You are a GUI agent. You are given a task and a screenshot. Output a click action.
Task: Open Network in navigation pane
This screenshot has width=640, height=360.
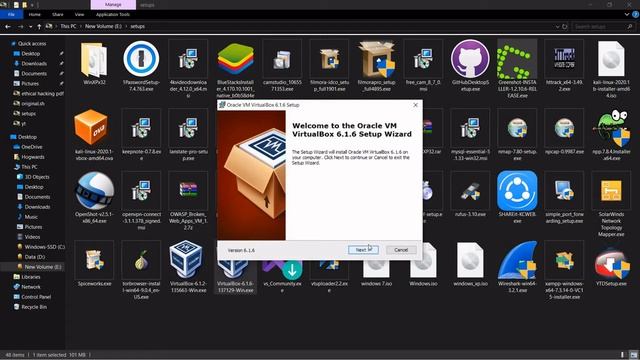click(31, 287)
